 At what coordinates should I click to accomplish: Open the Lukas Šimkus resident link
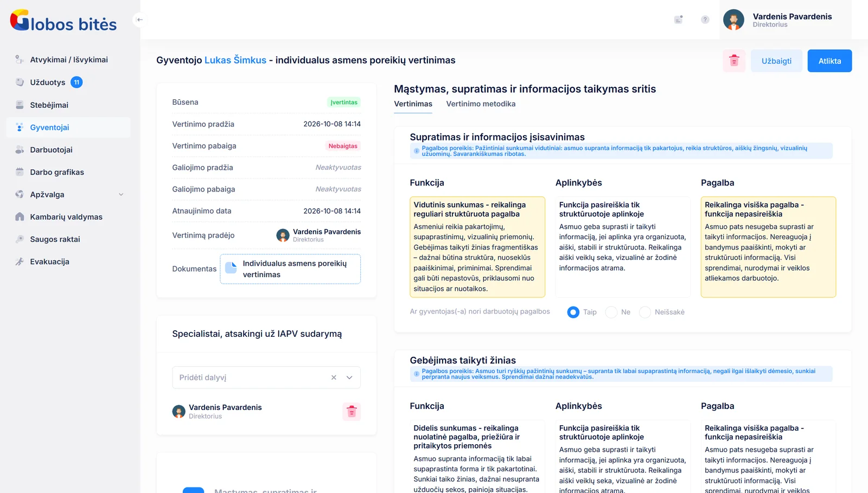tap(235, 60)
